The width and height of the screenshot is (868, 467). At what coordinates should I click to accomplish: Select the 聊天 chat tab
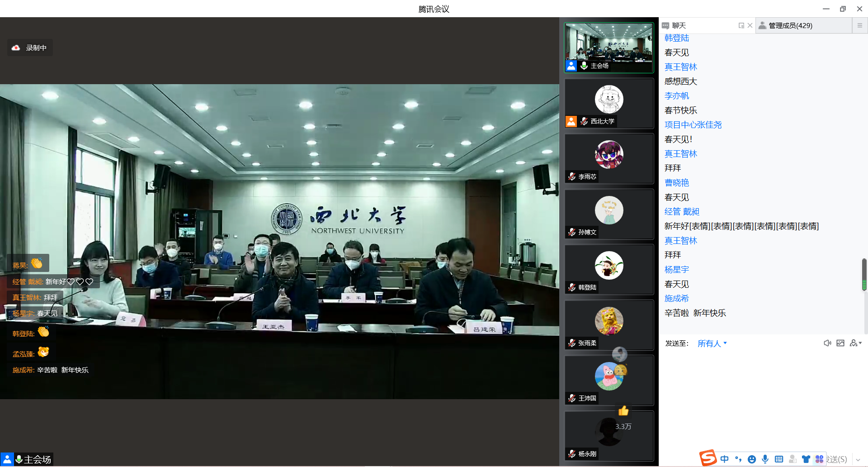[x=678, y=26]
